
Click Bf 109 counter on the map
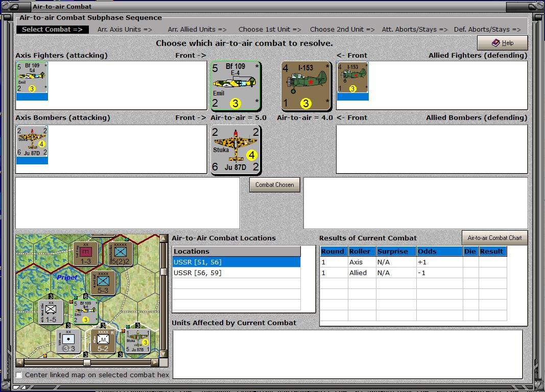(85, 312)
